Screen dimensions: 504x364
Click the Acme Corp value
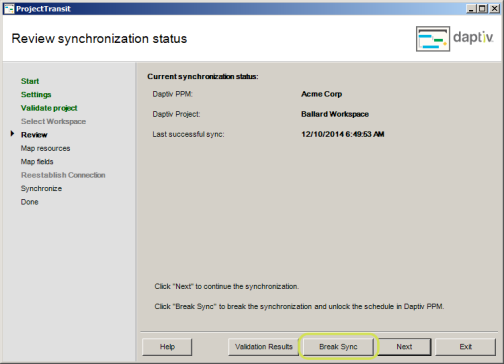pos(321,94)
